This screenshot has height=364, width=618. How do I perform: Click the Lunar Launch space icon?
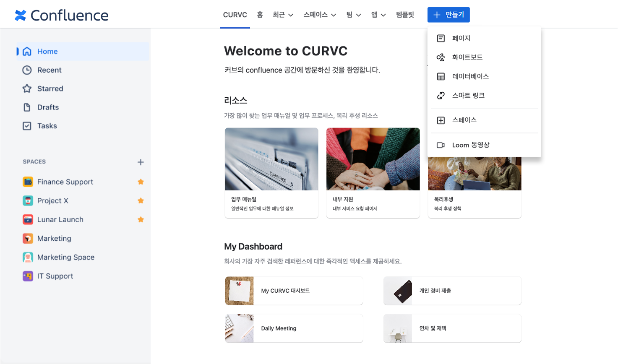(x=28, y=219)
